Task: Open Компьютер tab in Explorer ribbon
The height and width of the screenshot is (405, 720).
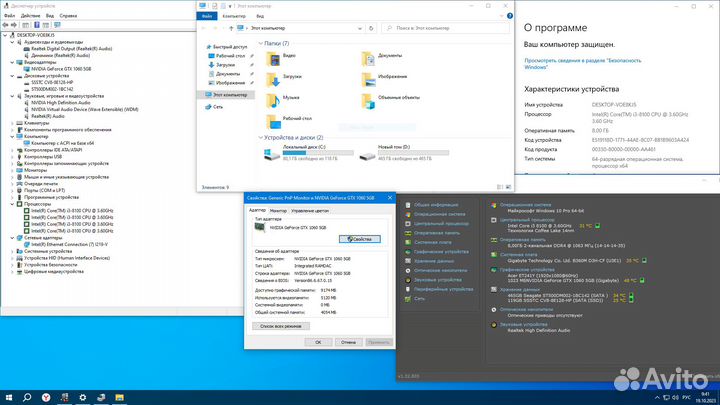Action: 234,16
